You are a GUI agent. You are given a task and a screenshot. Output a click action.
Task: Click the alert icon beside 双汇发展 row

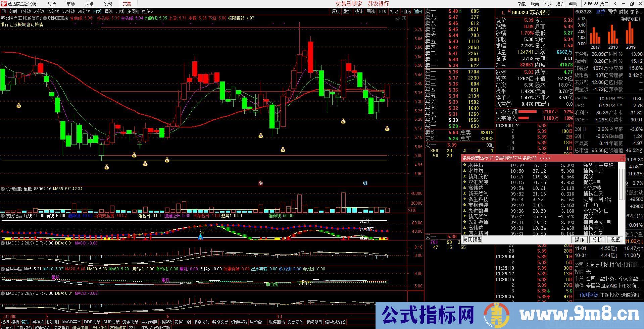click(464, 182)
